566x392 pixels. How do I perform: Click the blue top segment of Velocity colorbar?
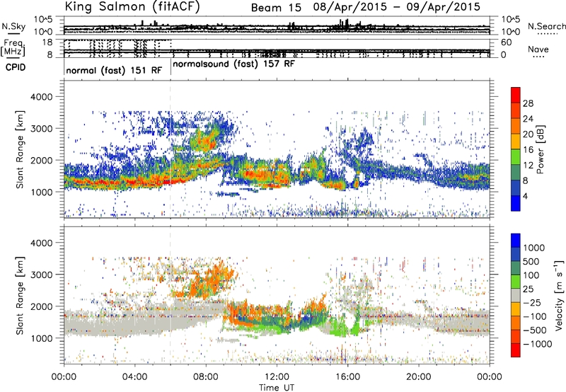click(x=516, y=241)
